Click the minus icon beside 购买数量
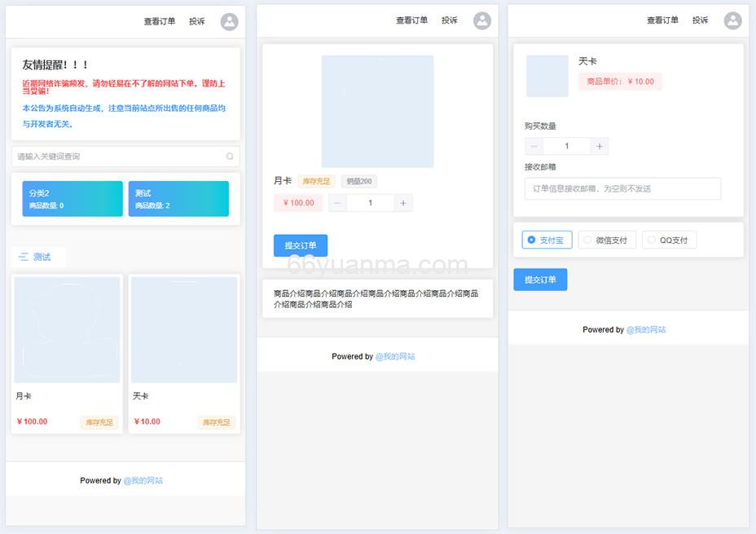 pyautogui.click(x=533, y=145)
